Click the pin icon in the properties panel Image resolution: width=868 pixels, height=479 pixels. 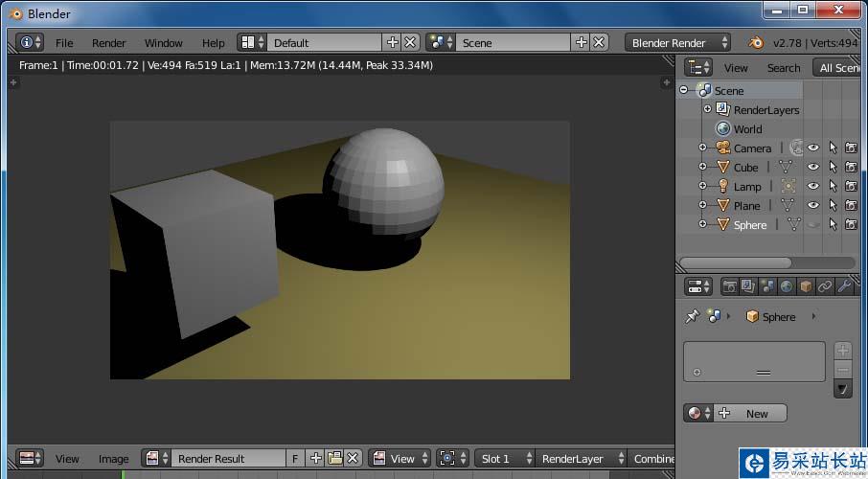[692, 317]
